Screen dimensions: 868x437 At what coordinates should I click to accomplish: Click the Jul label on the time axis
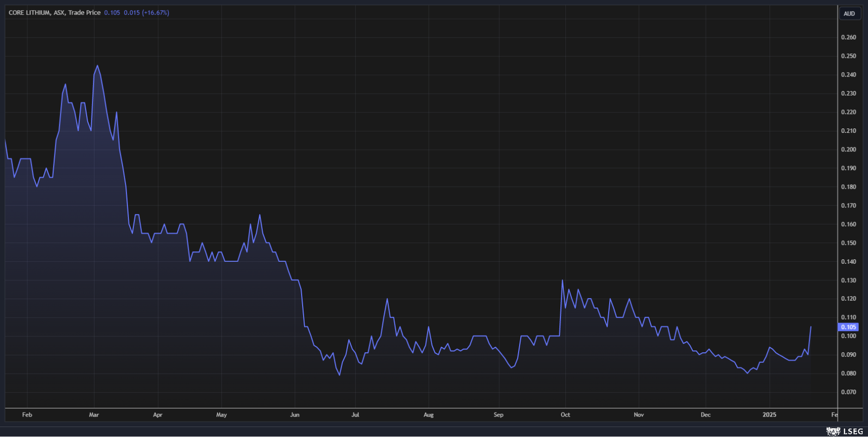(355, 415)
